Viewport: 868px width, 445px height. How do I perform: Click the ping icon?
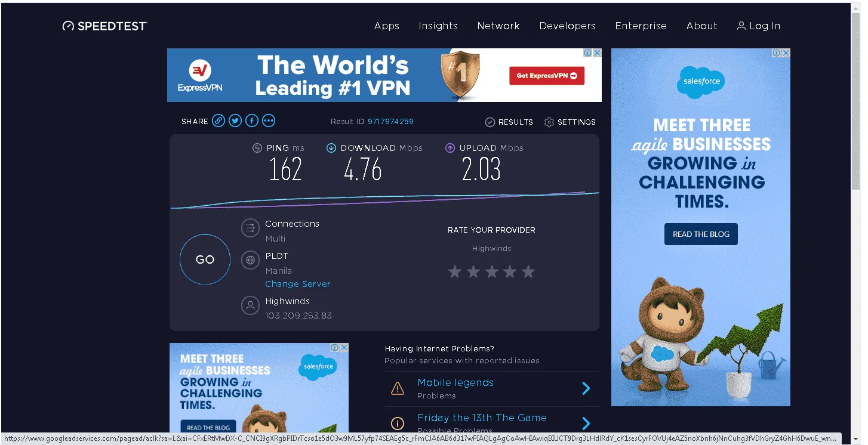click(x=257, y=148)
